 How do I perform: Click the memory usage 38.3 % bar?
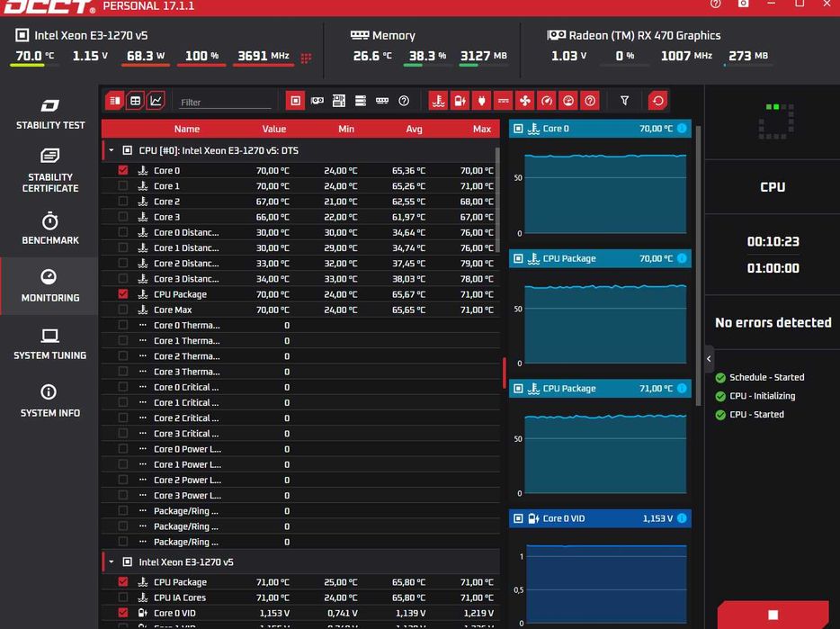point(427,65)
